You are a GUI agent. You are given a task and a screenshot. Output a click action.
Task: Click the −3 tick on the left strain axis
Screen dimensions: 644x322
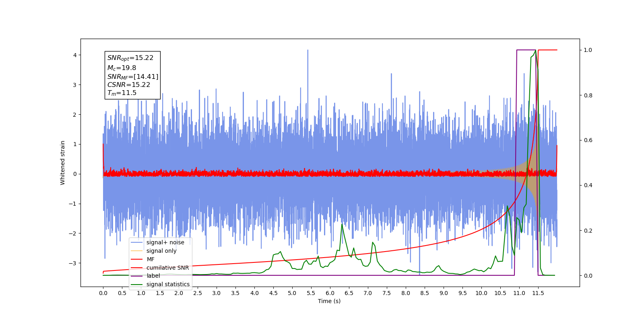click(72, 263)
